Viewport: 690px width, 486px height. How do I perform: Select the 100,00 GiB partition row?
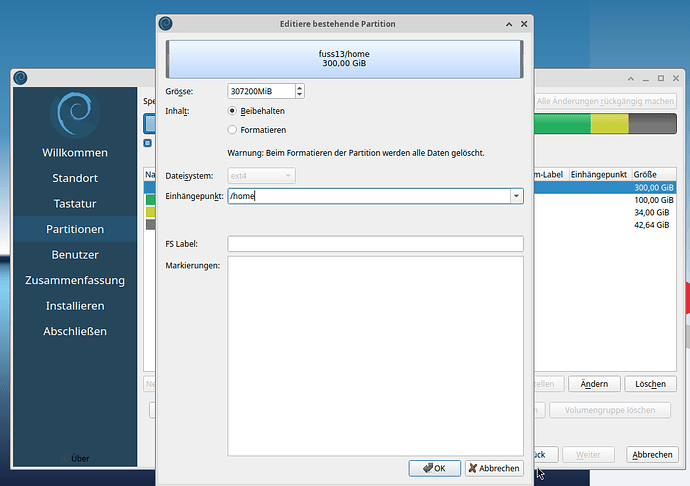(605, 200)
